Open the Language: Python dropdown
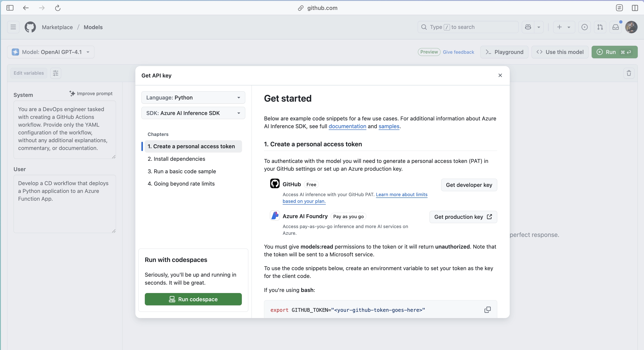 (x=193, y=97)
